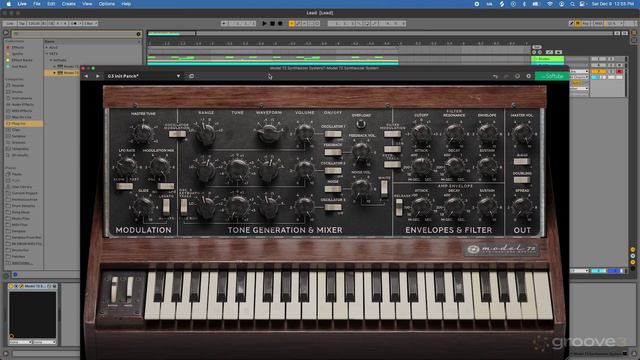Select Instruments category in Live browser
The height and width of the screenshot is (360, 640).
tap(22, 98)
